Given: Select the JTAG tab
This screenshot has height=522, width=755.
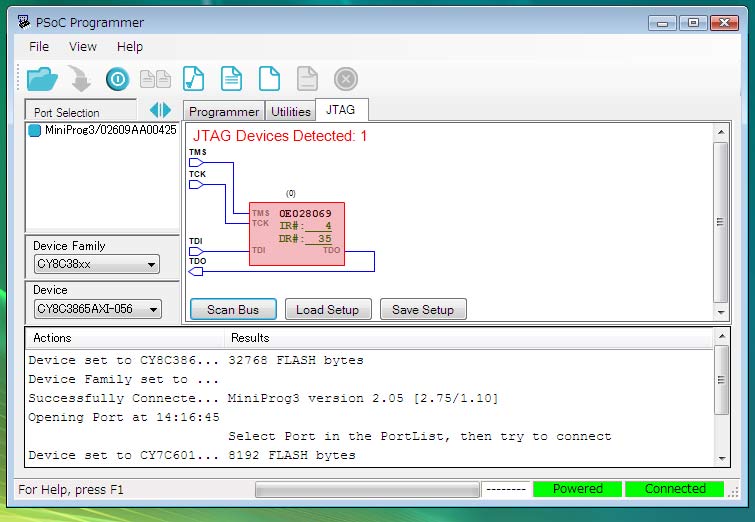Looking at the screenshot, I should (341, 110).
